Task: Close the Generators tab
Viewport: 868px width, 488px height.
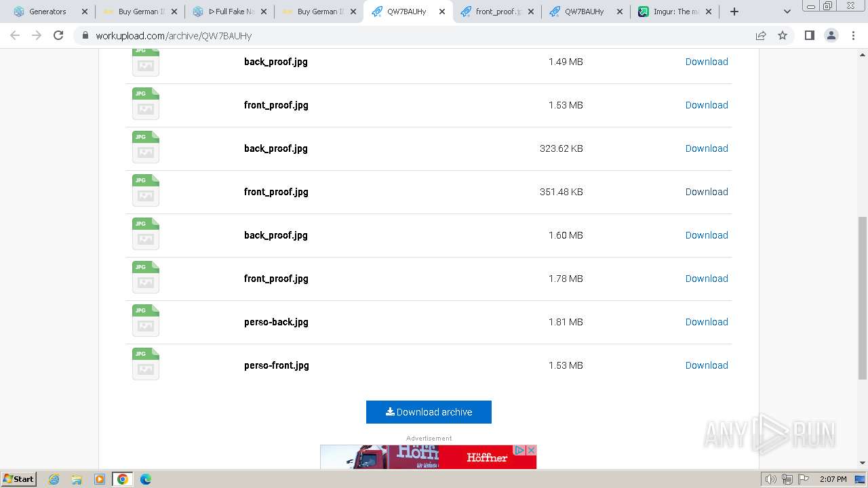Action: coord(85,12)
